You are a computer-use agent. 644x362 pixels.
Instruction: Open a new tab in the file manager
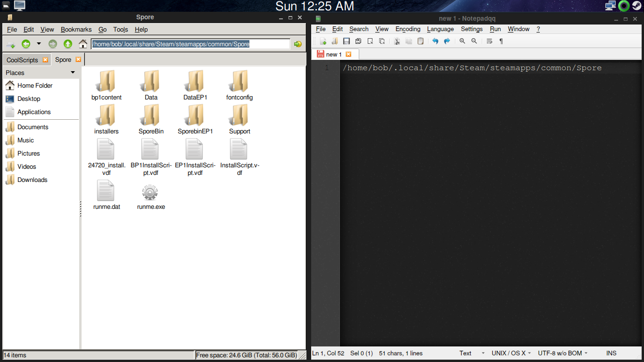click(11, 44)
